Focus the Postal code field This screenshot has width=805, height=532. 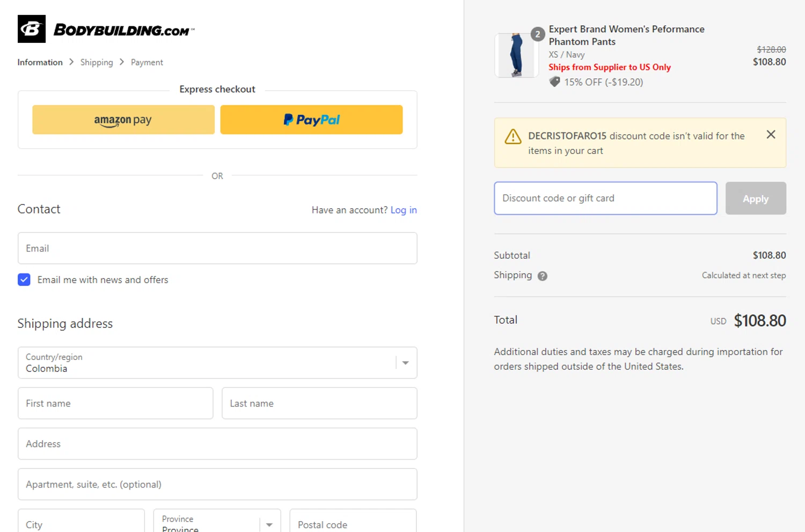click(353, 521)
